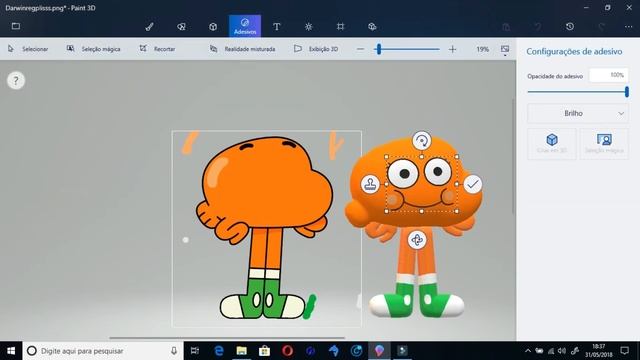Click the 19% zoom value
The width and height of the screenshot is (640, 360).
(x=482, y=49)
